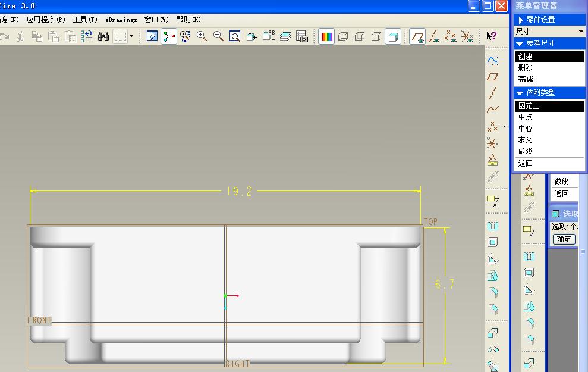Viewport: 588px width, 372px height.
Task: Open the 窗口(W) menu
Action: (x=156, y=20)
